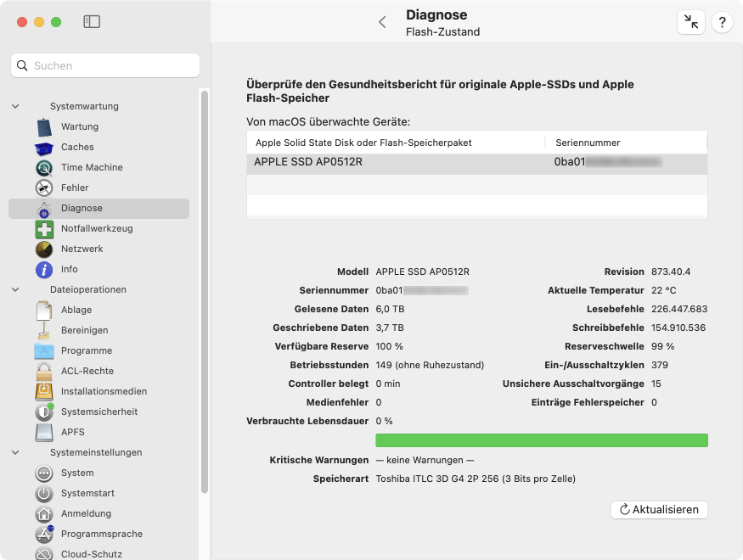Click the temperature value 22 °C
743x560 pixels.
pos(663,291)
